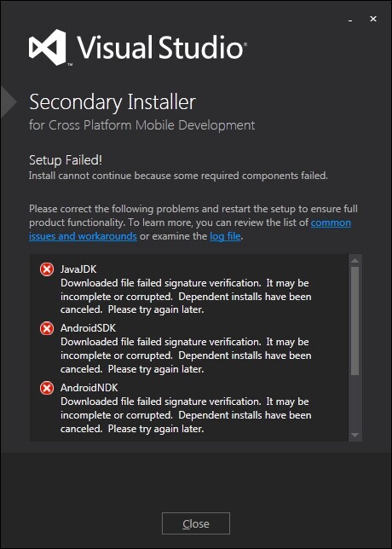Click the red error icon beside AndroidNDK
The image size is (392, 549).
(47, 388)
